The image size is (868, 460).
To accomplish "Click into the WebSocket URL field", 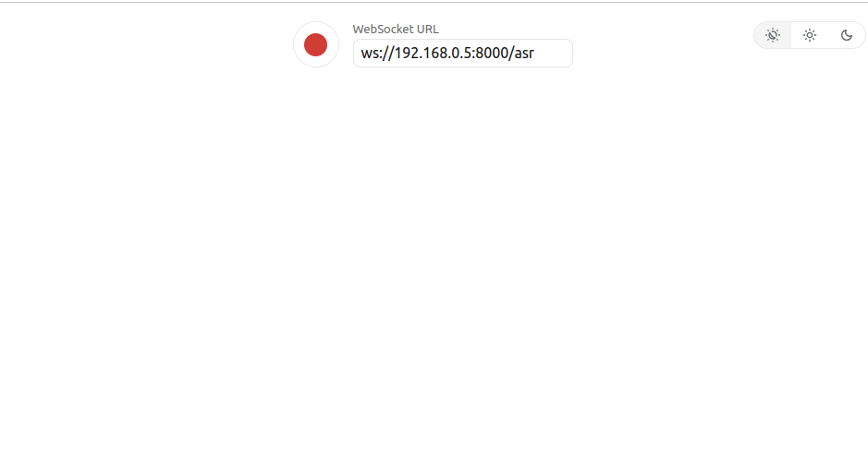I will (x=463, y=53).
